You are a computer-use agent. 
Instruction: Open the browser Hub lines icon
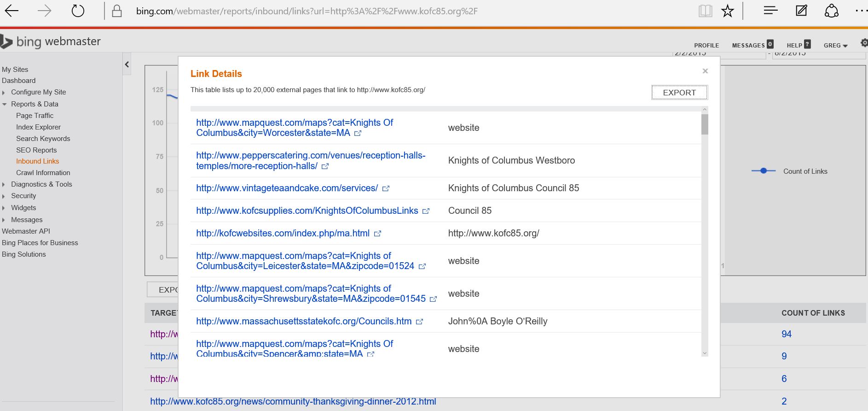[770, 10]
